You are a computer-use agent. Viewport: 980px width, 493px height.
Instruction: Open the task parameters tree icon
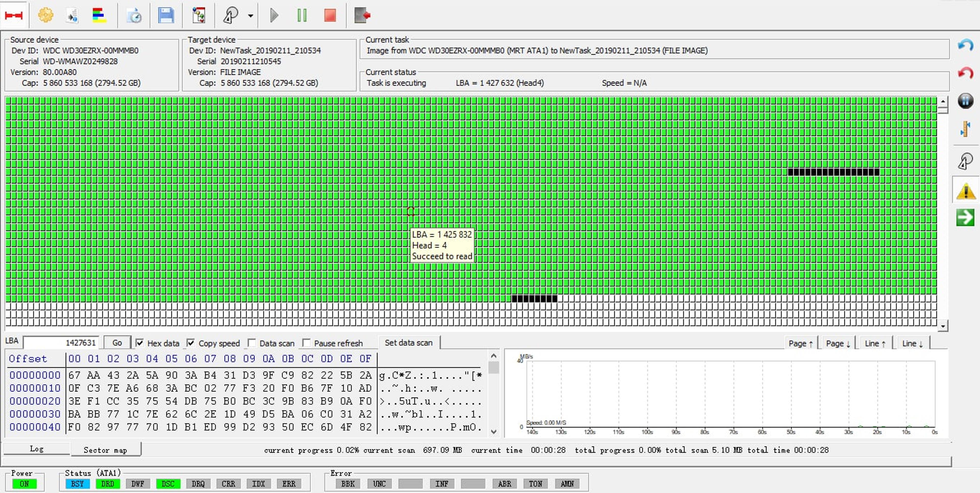tap(199, 15)
